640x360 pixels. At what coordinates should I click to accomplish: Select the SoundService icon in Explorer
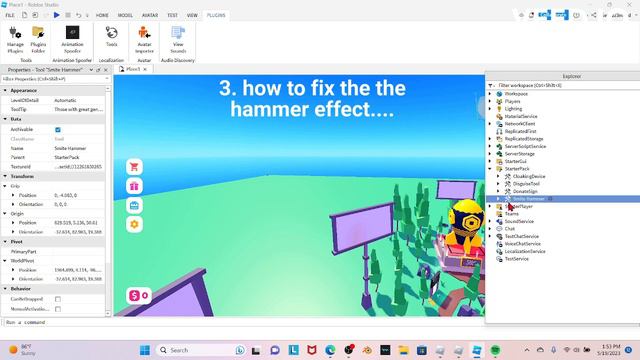pyautogui.click(x=499, y=221)
